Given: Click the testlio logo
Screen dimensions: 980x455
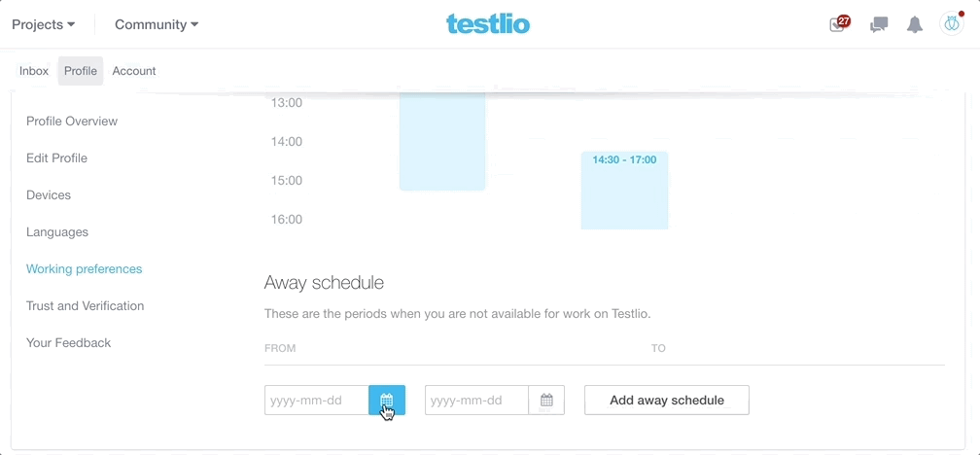Looking at the screenshot, I should [488, 24].
